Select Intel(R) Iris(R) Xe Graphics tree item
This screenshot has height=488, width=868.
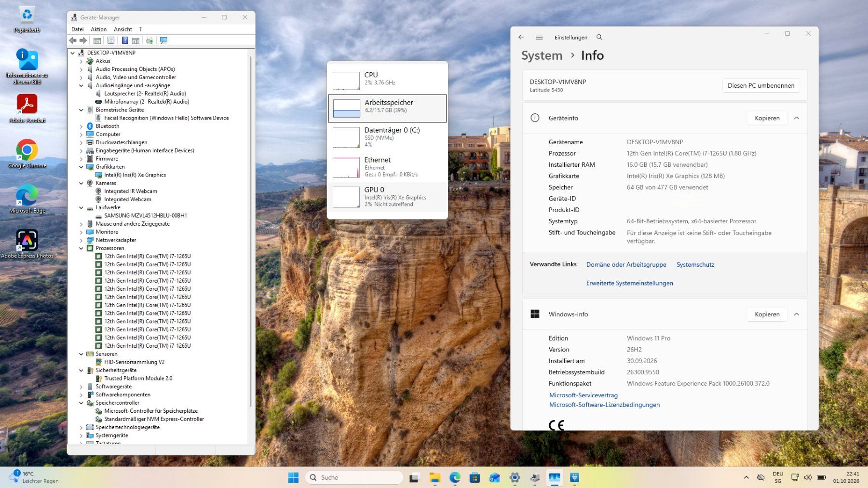pos(135,175)
